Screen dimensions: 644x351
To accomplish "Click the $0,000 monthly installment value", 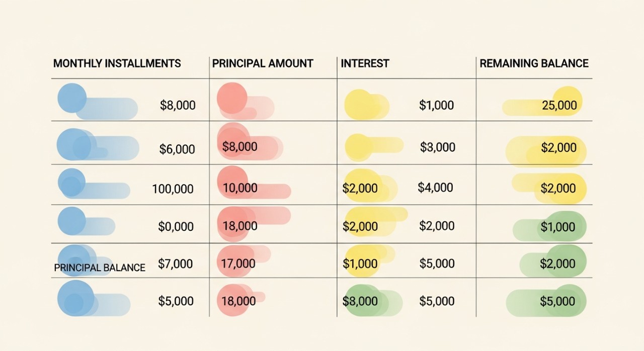I will [176, 227].
